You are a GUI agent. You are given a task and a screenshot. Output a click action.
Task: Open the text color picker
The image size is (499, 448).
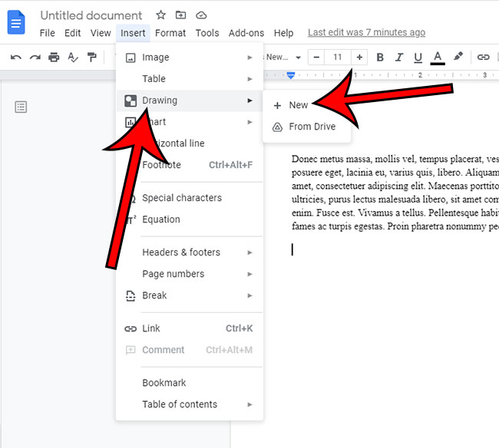click(438, 58)
